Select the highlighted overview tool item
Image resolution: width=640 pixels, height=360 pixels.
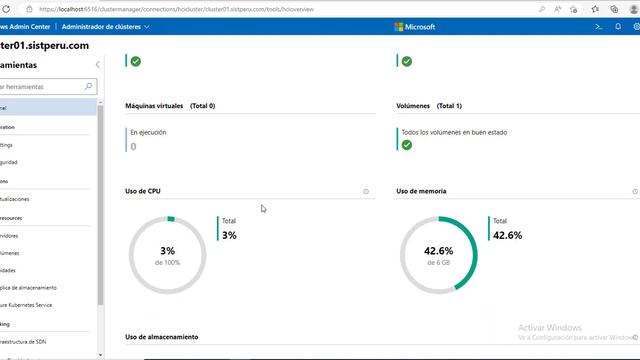[x=48, y=108]
